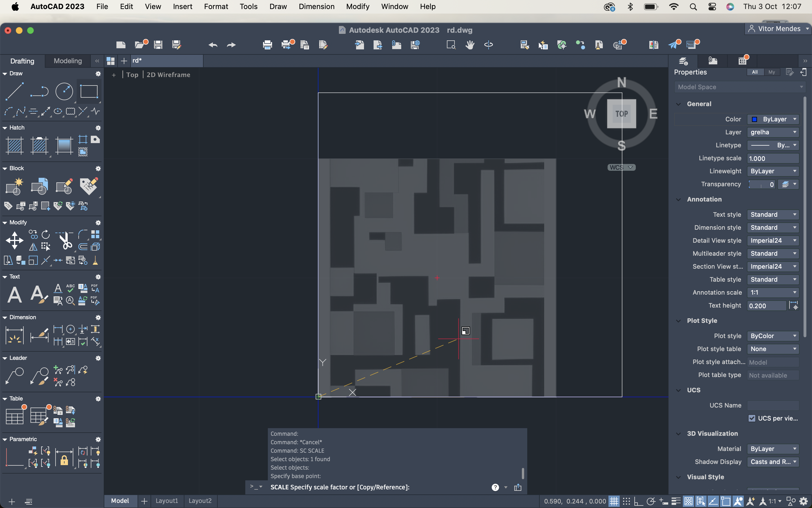Click the blue Color swatch in Properties

(754, 120)
